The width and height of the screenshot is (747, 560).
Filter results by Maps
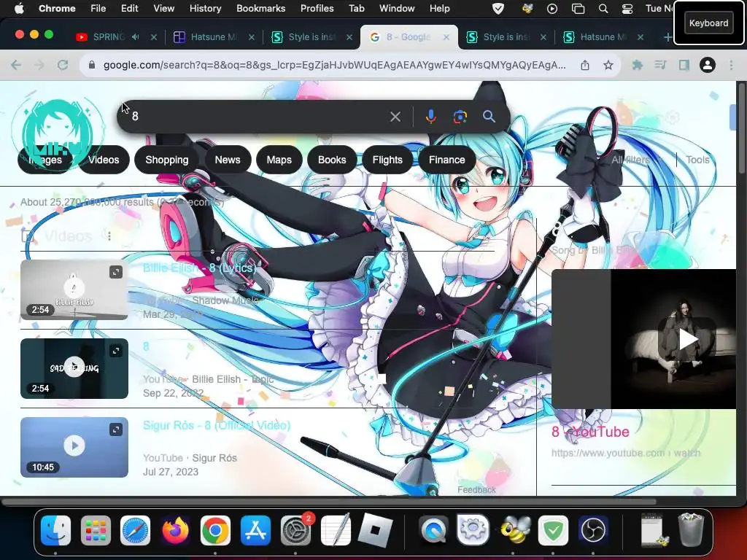point(279,160)
